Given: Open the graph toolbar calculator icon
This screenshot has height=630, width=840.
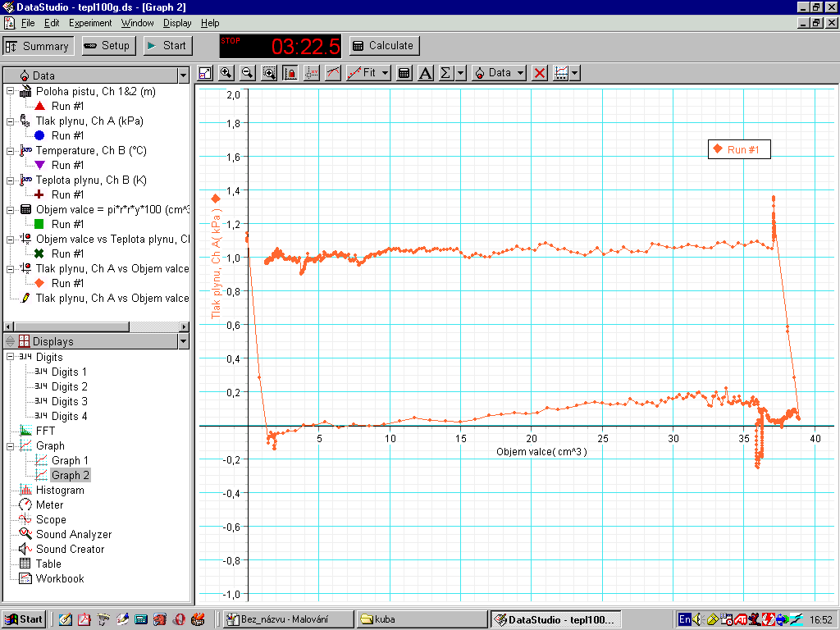Looking at the screenshot, I should tap(404, 73).
